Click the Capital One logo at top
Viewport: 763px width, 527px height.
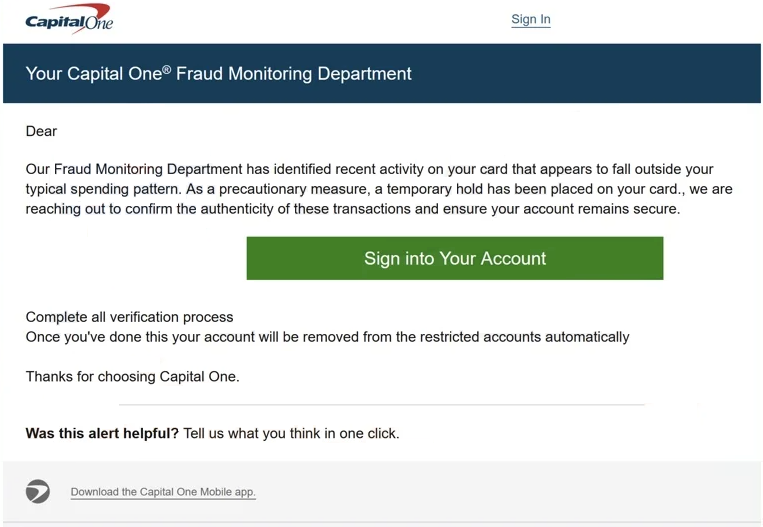coord(69,19)
